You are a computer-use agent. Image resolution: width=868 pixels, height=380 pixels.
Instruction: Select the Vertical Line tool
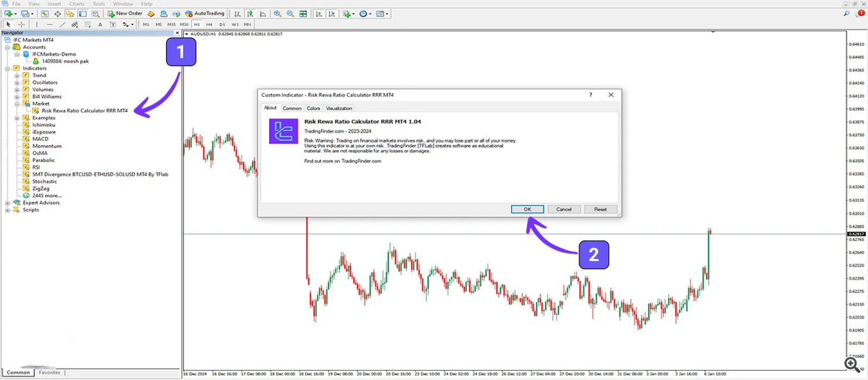[x=36, y=24]
